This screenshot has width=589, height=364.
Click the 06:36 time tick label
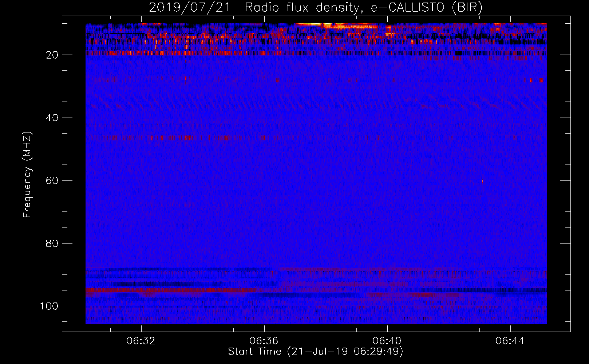(264, 341)
